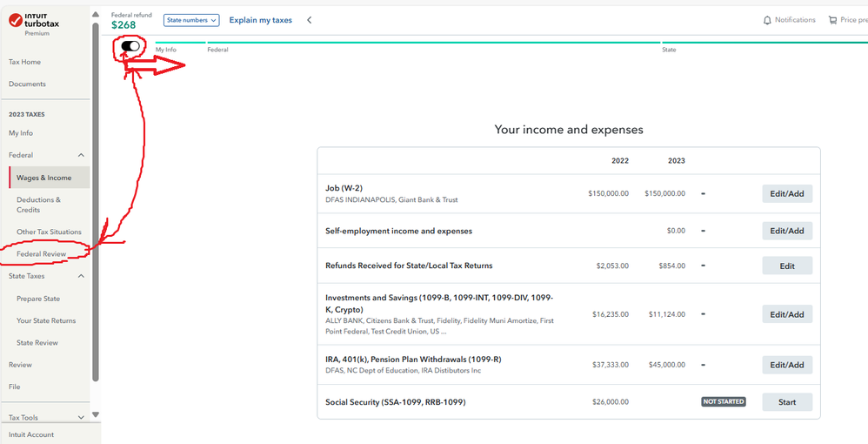Open the State numbers dropdown
Image resolution: width=868 pixels, height=444 pixels.
(191, 20)
